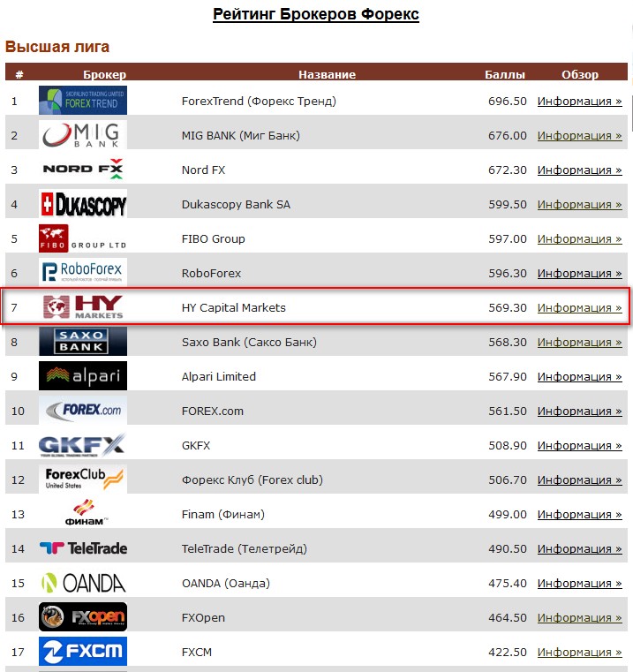Click the Баллы column header

[505, 74]
